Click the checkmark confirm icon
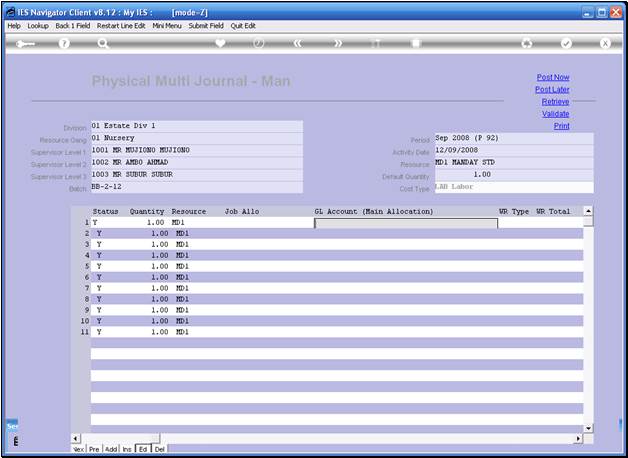The image size is (628, 458). [x=566, y=43]
